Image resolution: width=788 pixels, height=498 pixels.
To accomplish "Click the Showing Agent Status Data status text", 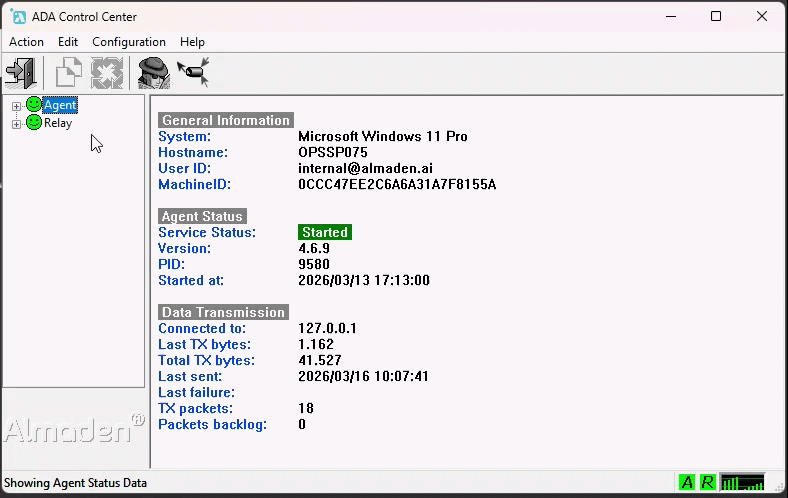I will [x=75, y=483].
